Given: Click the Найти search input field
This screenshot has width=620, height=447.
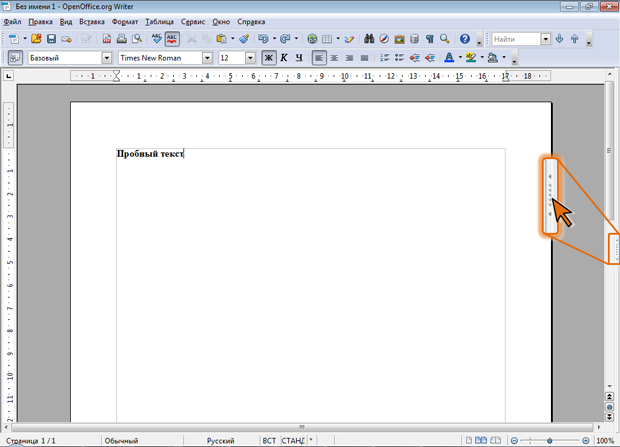Looking at the screenshot, I should coord(515,39).
